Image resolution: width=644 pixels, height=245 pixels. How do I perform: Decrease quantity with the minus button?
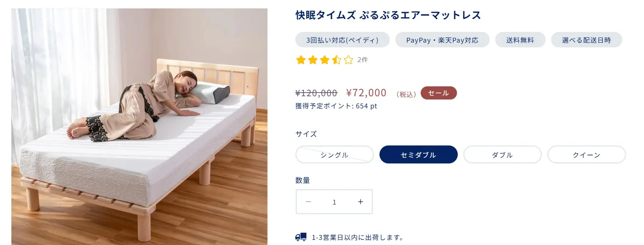pos(308,201)
